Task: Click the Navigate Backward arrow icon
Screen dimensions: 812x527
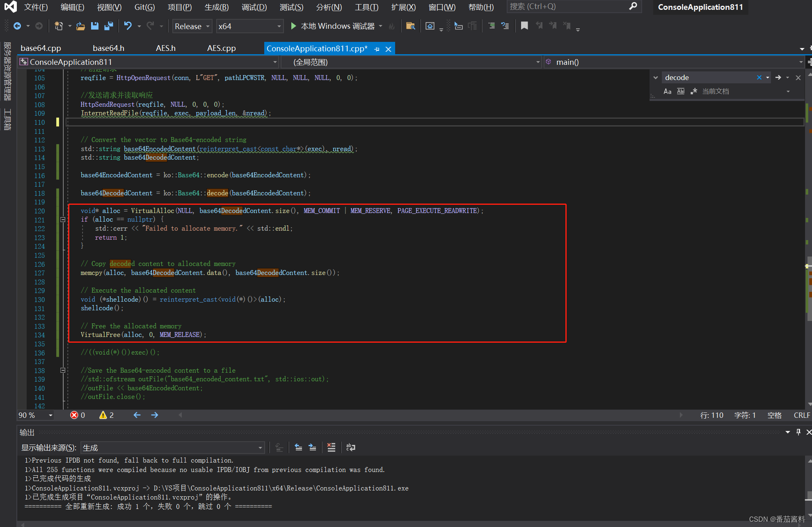Action: pyautogui.click(x=17, y=26)
